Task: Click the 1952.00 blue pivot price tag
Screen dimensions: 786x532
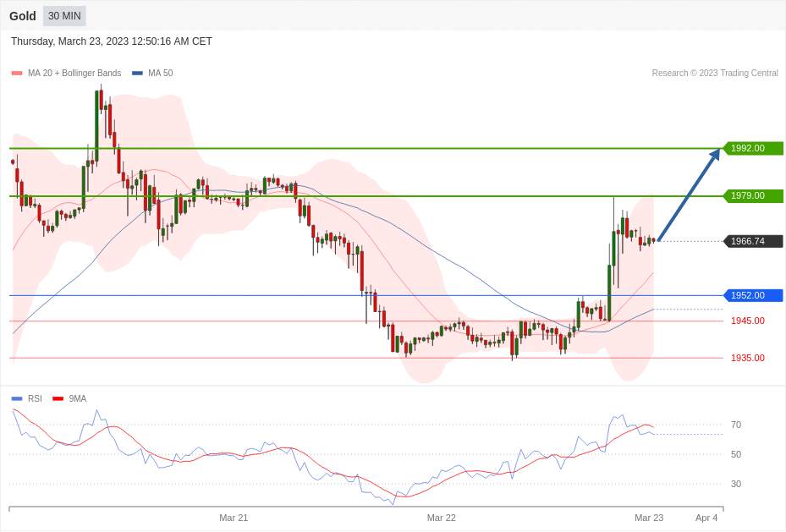Action: coord(753,295)
